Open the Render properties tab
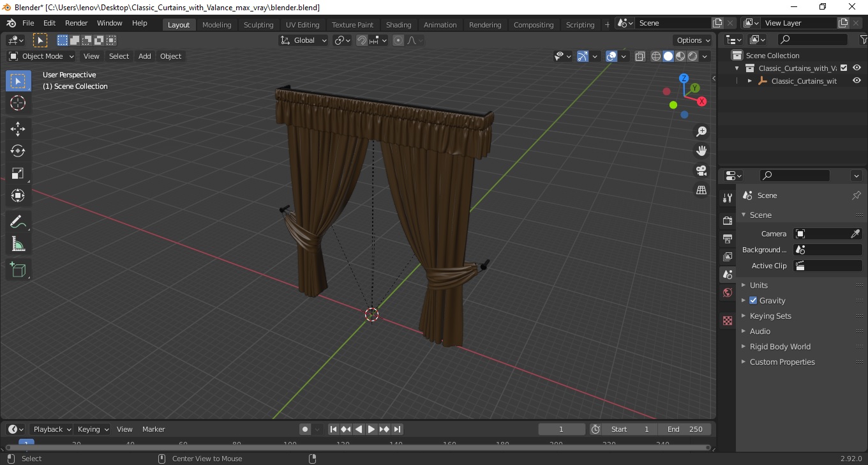 pyautogui.click(x=727, y=220)
